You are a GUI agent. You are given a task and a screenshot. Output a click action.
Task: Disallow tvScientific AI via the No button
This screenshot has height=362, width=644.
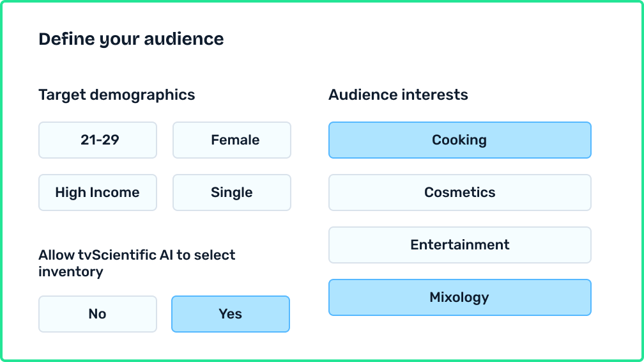98,314
